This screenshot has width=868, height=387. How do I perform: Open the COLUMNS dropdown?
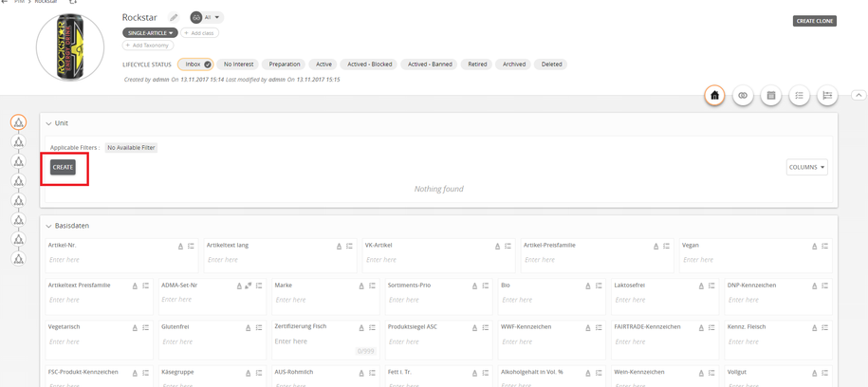(x=806, y=167)
